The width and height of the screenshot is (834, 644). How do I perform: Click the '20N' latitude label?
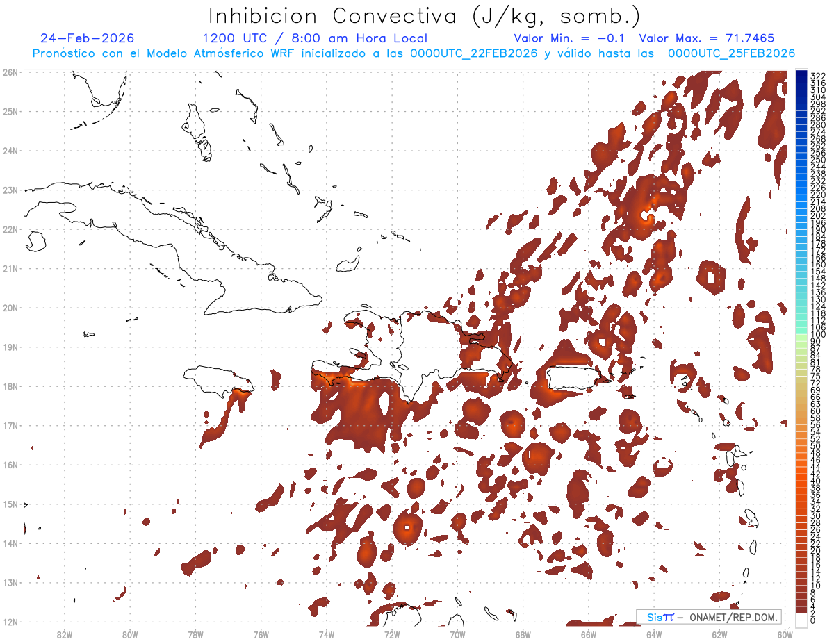(10, 308)
